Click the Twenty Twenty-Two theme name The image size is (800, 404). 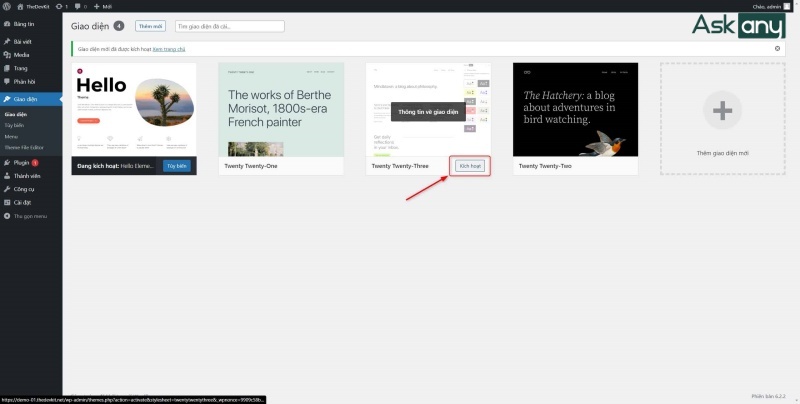[x=545, y=166]
